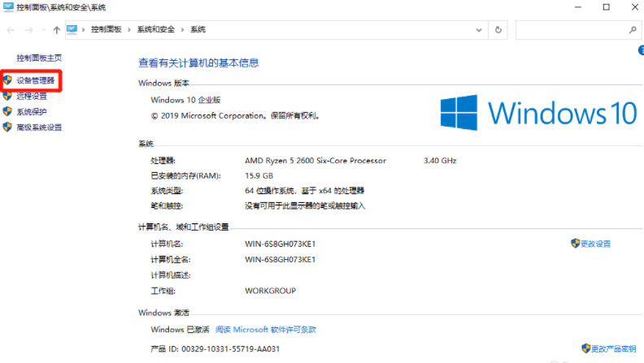Click shield icon beside 系统保护

tap(7, 111)
